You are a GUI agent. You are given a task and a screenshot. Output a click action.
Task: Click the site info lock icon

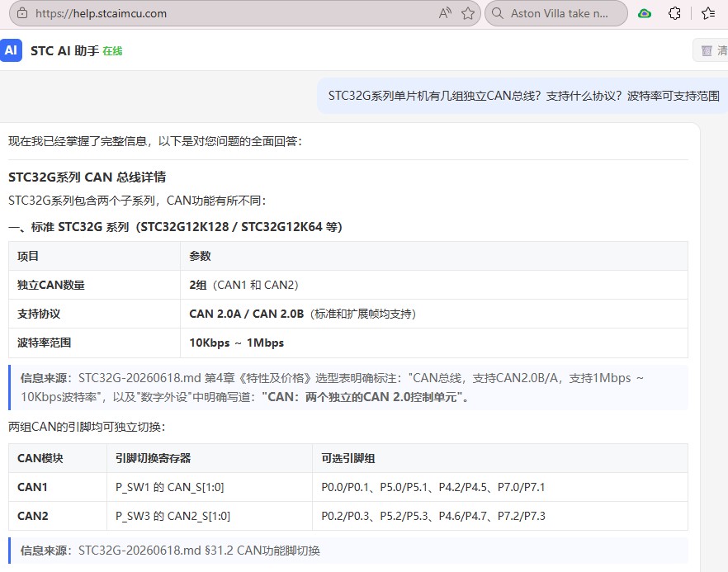point(21,13)
